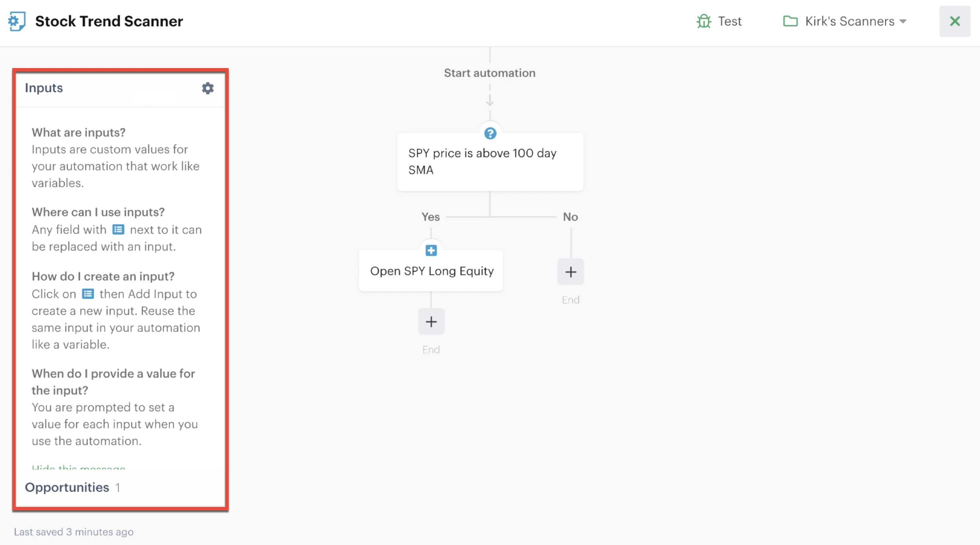
Task: Click the End label under the No branch
Action: point(571,300)
